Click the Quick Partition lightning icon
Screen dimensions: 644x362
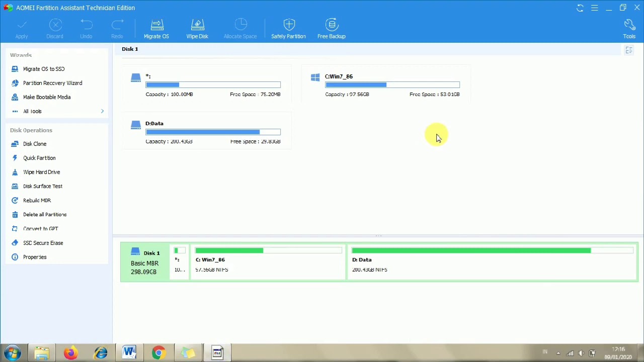pos(15,158)
